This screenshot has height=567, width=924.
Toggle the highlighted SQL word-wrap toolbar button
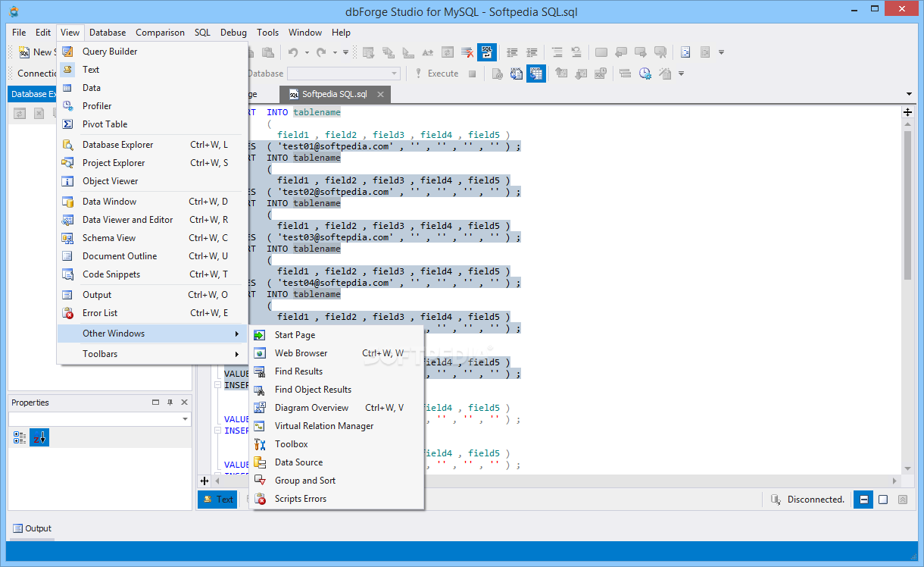[486, 52]
